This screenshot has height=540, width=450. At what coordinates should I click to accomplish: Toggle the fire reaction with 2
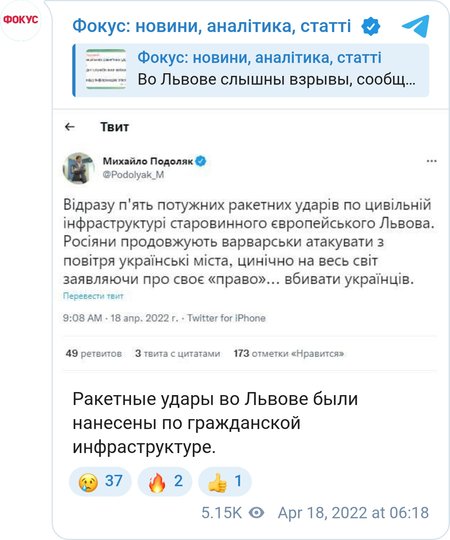[x=165, y=481]
